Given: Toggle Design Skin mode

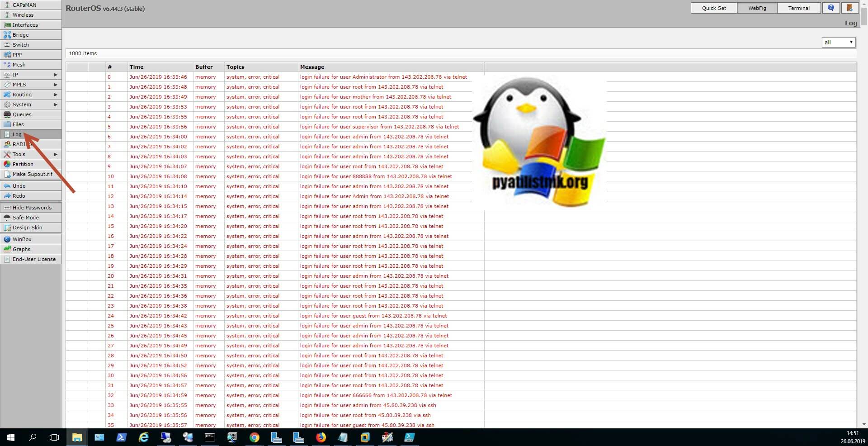Looking at the screenshot, I should tap(27, 228).
